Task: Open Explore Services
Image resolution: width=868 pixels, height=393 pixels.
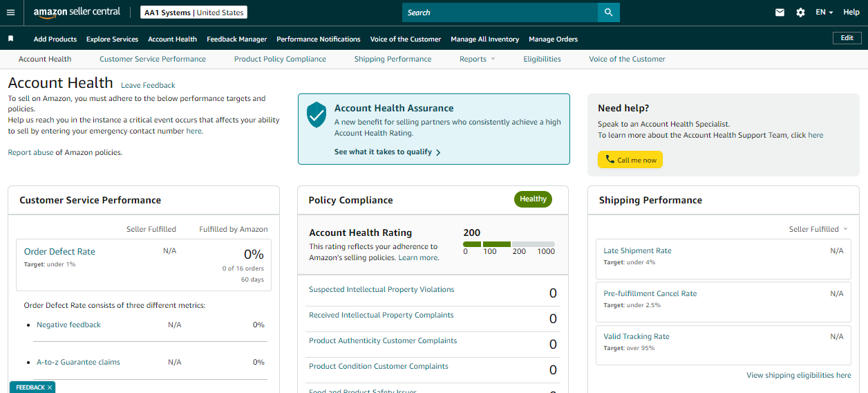Action: pyautogui.click(x=112, y=39)
